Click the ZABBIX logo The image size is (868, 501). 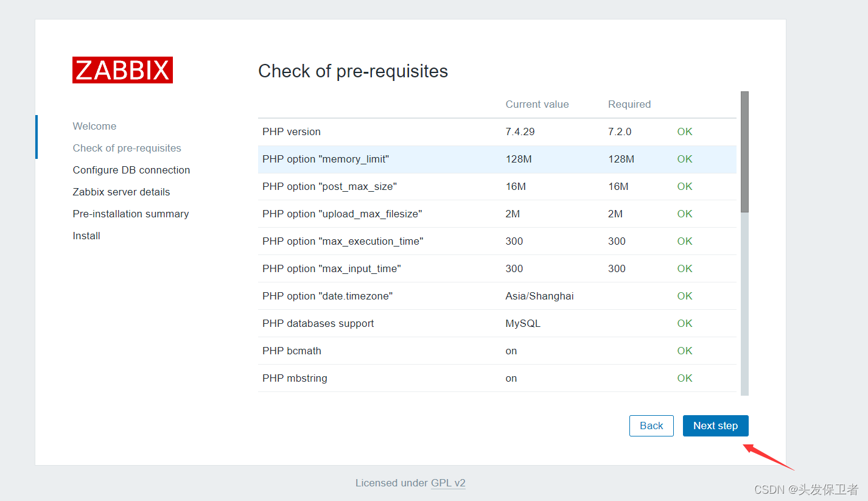point(122,70)
